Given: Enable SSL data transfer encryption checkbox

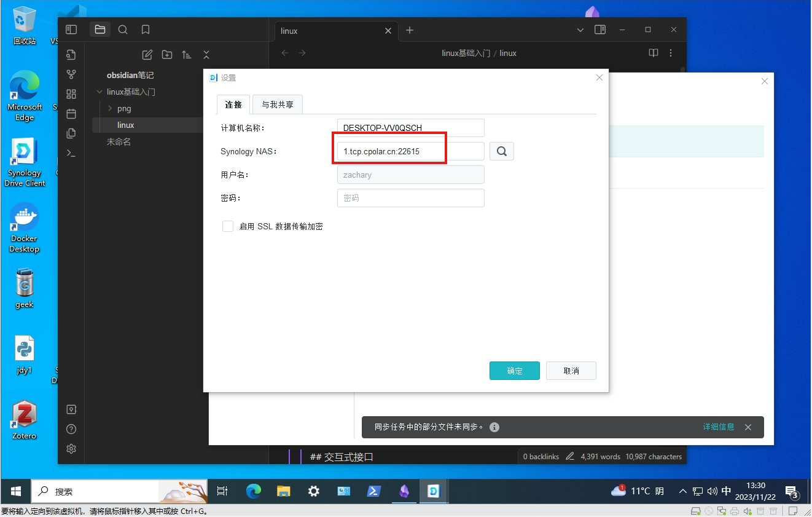Looking at the screenshot, I should coord(228,226).
